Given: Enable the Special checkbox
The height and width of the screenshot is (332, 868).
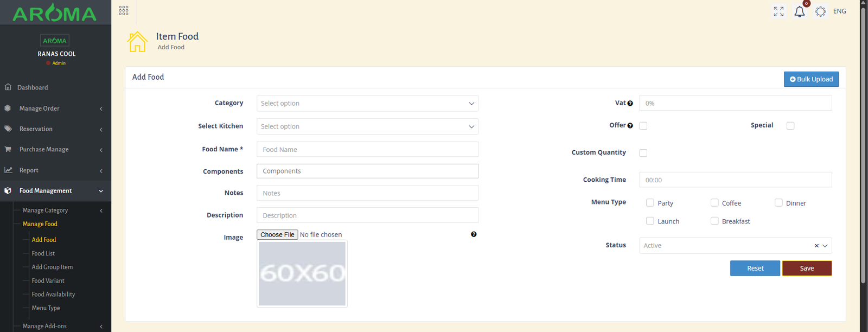Looking at the screenshot, I should point(790,126).
